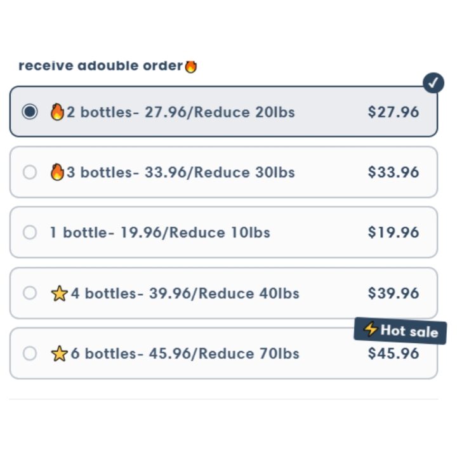Click the $39.96 price label

393,293
